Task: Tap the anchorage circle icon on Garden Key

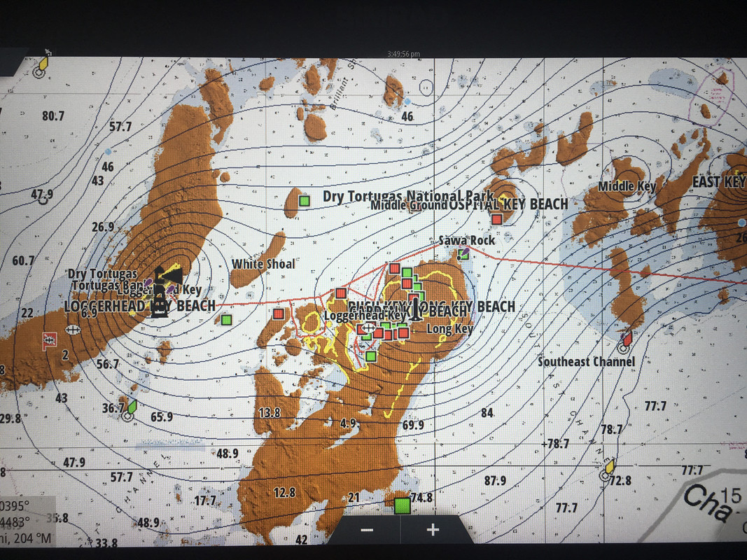Action: tap(368, 328)
